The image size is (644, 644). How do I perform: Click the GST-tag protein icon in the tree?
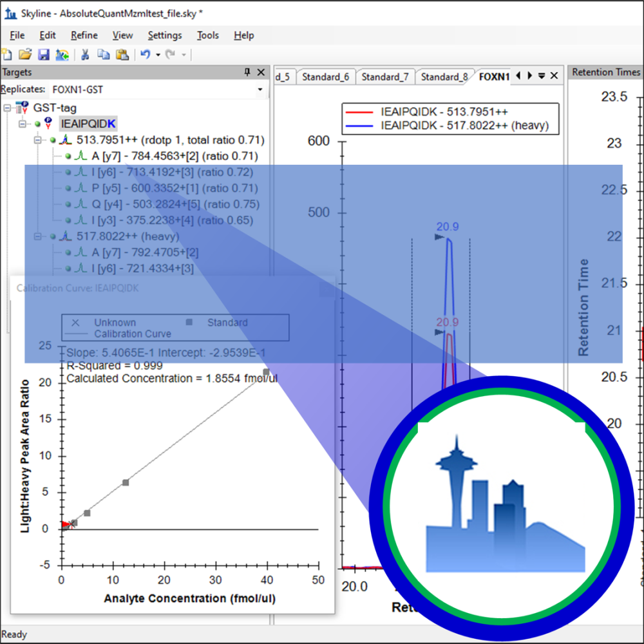coord(22,108)
